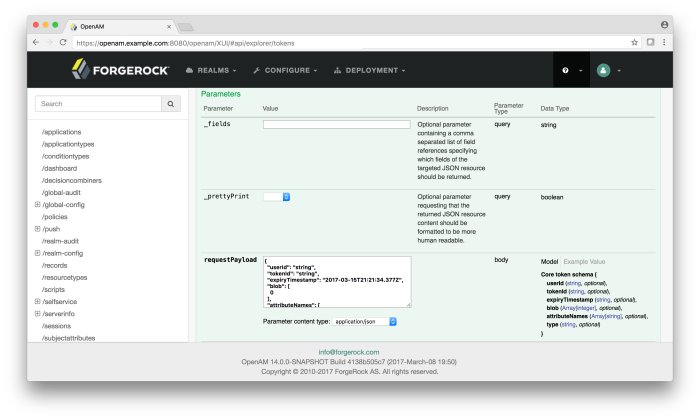The image size is (700, 420).
Task: Open /scripts endpoint
Action: (x=53, y=289)
